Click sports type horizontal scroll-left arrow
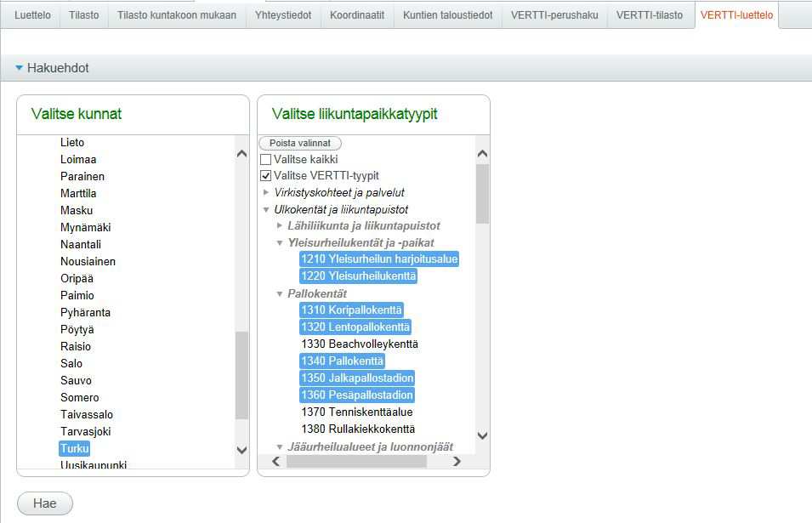Viewport: 812px width, 523px height. click(x=276, y=462)
